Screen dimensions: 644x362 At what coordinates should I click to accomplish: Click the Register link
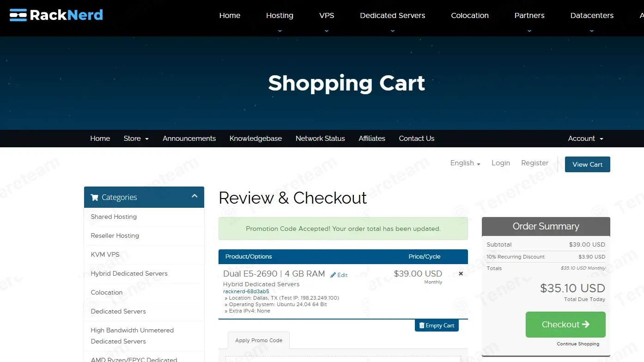coord(535,163)
